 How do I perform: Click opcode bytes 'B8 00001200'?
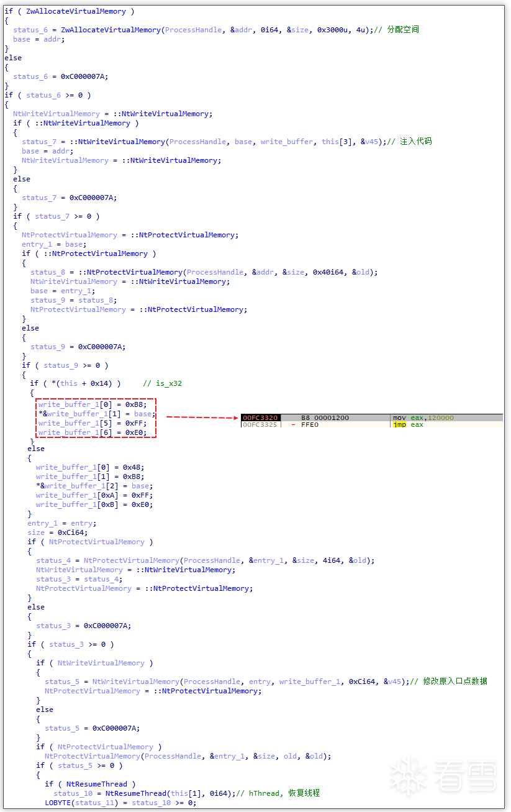[x=325, y=417]
